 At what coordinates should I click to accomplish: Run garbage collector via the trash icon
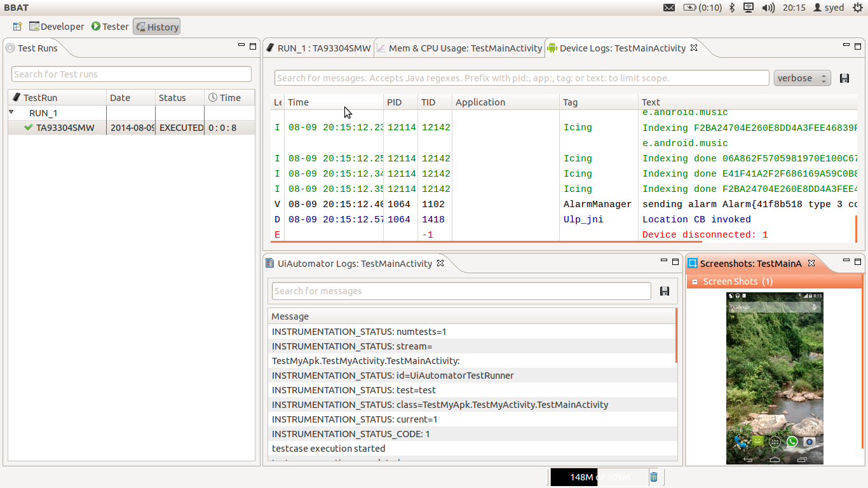pyautogui.click(x=654, y=477)
